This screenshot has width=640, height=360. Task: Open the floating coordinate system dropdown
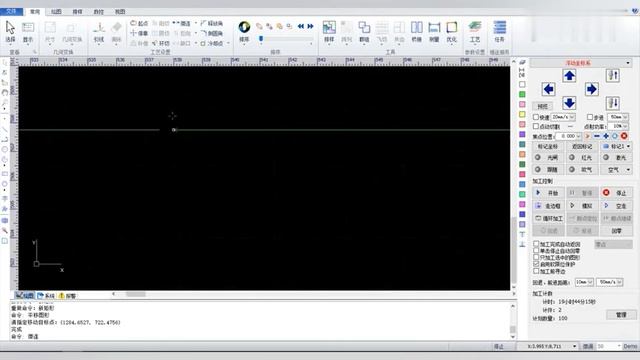point(628,63)
